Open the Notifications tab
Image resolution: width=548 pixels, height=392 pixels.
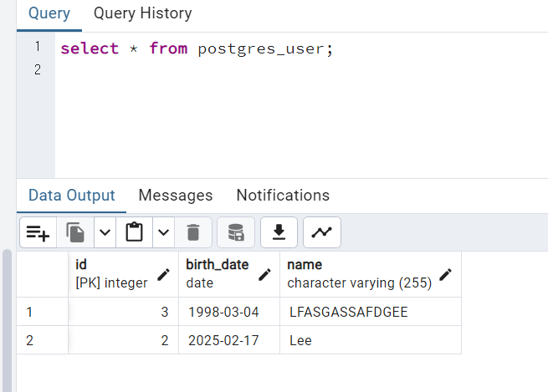283,195
